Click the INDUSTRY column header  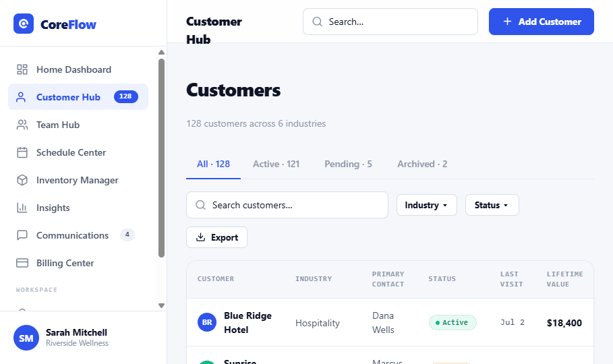pyautogui.click(x=314, y=279)
